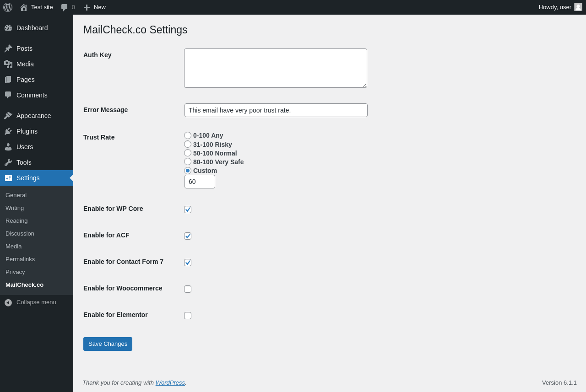Check Enable for Woocommerce

(188, 289)
